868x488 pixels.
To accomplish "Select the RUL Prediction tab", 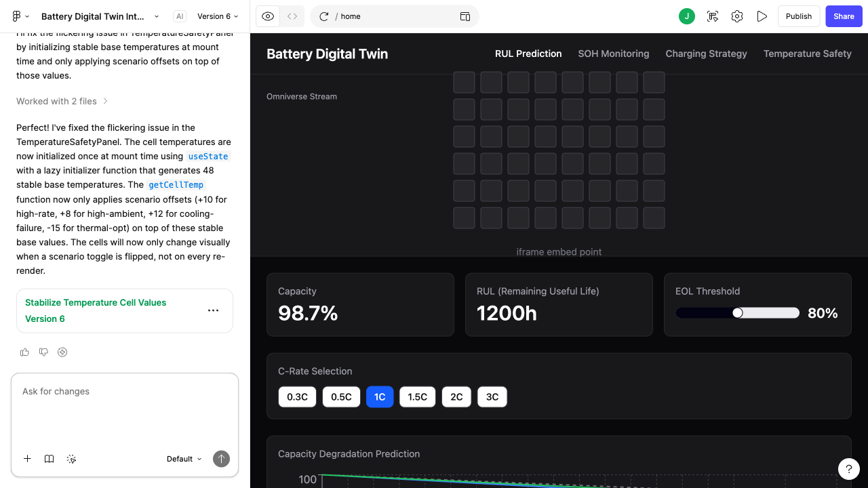I will [528, 54].
